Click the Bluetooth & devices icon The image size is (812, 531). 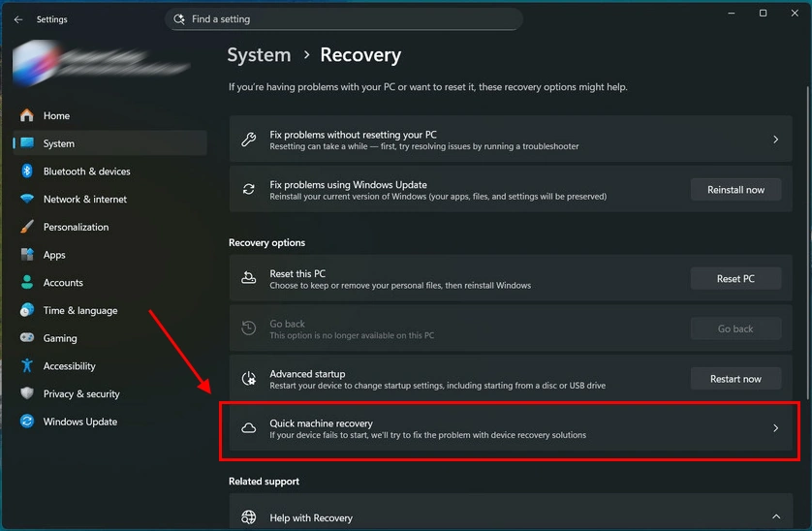[x=27, y=172]
